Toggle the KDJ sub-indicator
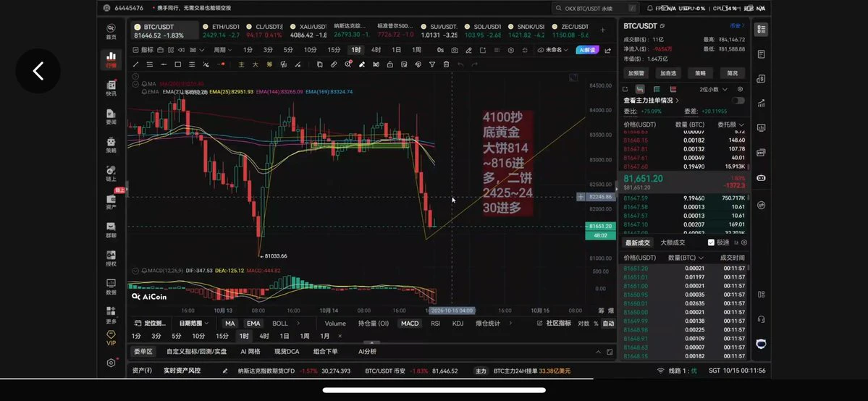 pos(458,324)
